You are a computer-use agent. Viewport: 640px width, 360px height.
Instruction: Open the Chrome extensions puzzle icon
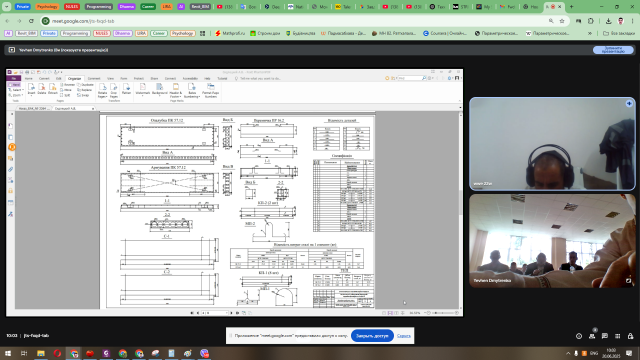pyautogui.click(x=591, y=21)
